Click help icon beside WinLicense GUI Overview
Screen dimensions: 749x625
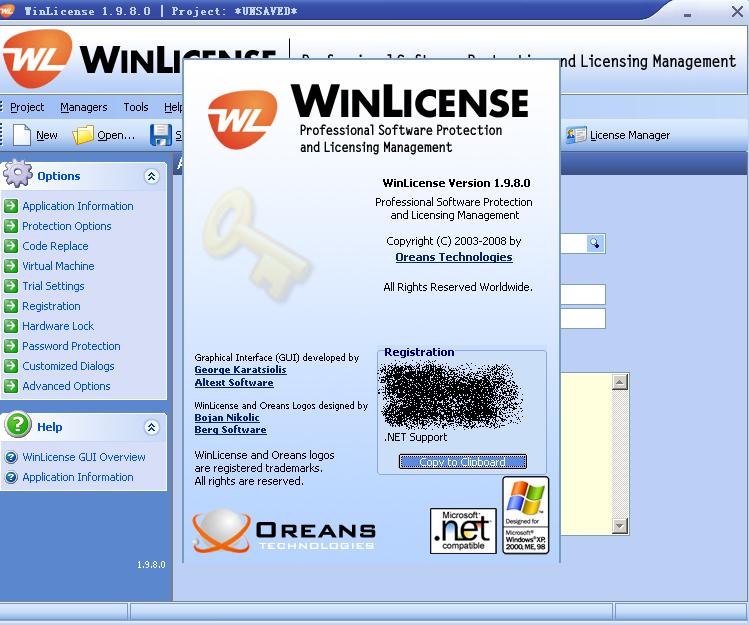point(11,457)
